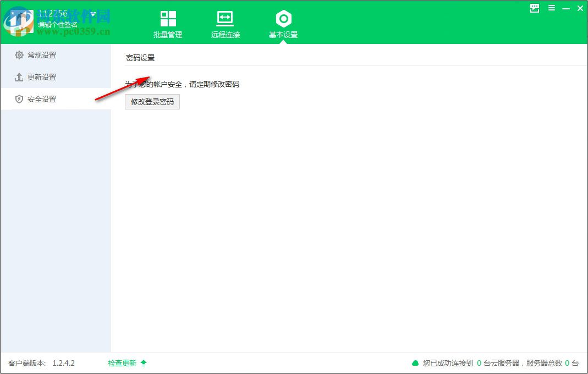The height and width of the screenshot is (374, 588).
Task: Select 常规设置 in the left sidebar
Action: [41, 55]
